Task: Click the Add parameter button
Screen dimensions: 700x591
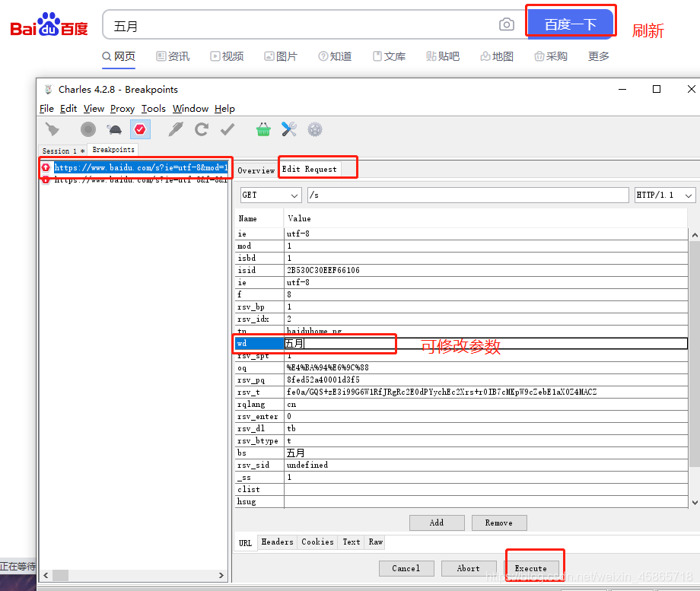Action: tap(437, 523)
